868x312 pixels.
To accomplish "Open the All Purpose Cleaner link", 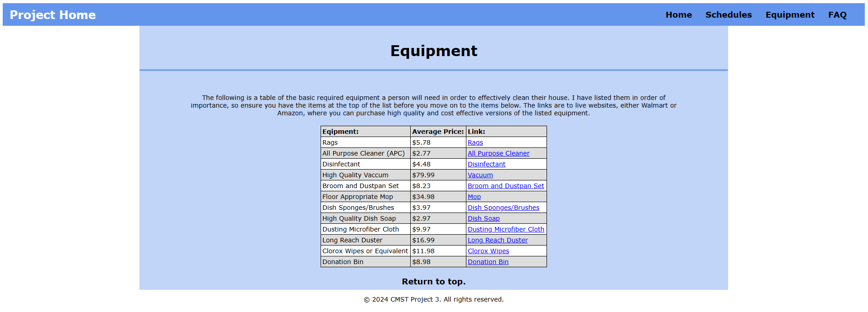I will [498, 153].
